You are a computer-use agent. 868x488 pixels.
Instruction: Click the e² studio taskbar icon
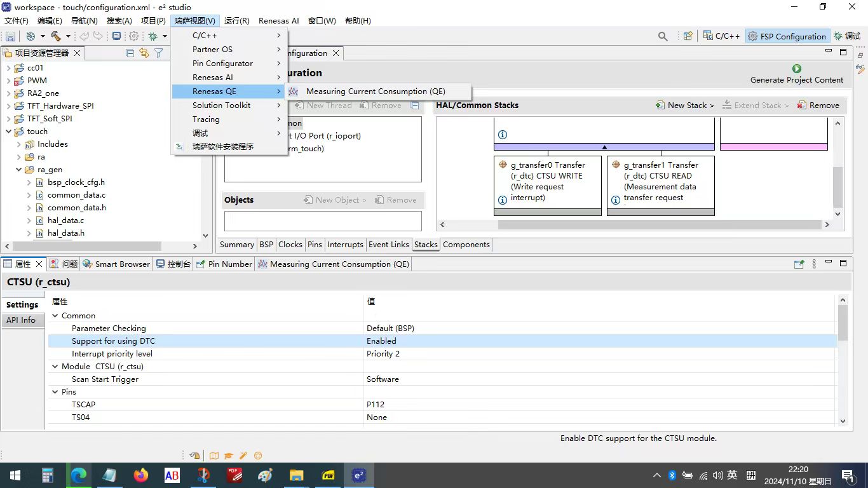coord(358,475)
